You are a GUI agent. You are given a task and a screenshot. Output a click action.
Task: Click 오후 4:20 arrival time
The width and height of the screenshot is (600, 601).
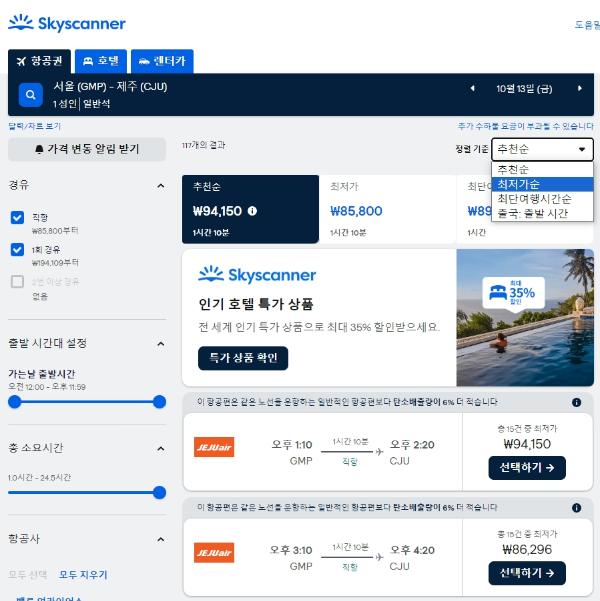coord(412,550)
